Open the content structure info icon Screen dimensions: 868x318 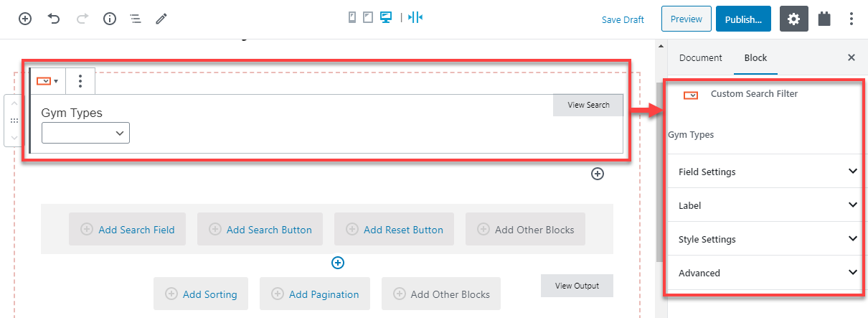click(x=110, y=19)
